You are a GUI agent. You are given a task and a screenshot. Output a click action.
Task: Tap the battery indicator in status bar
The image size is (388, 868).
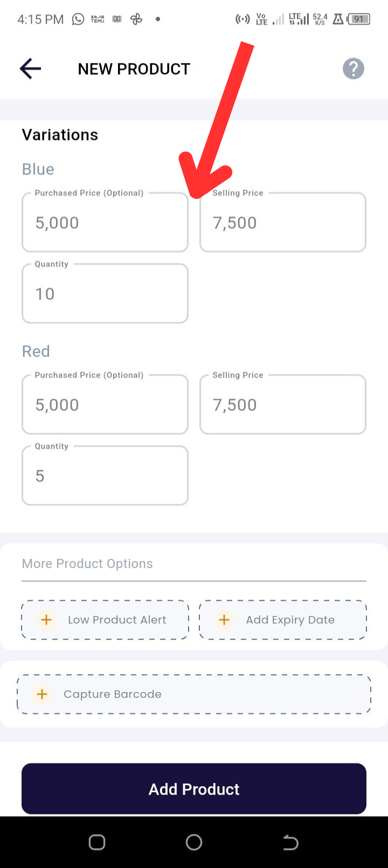point(359,19)
